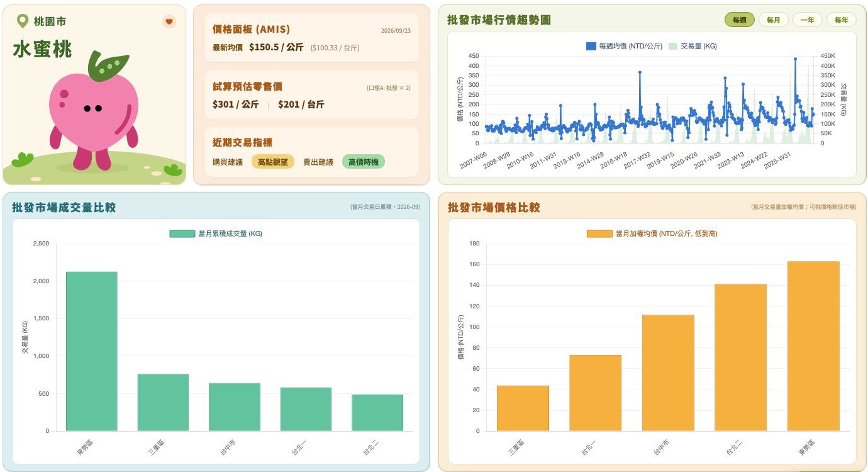Click the 高點觀望 buy suggestion badge
This screenshot has height=472, width=868.
pos(273,162)
